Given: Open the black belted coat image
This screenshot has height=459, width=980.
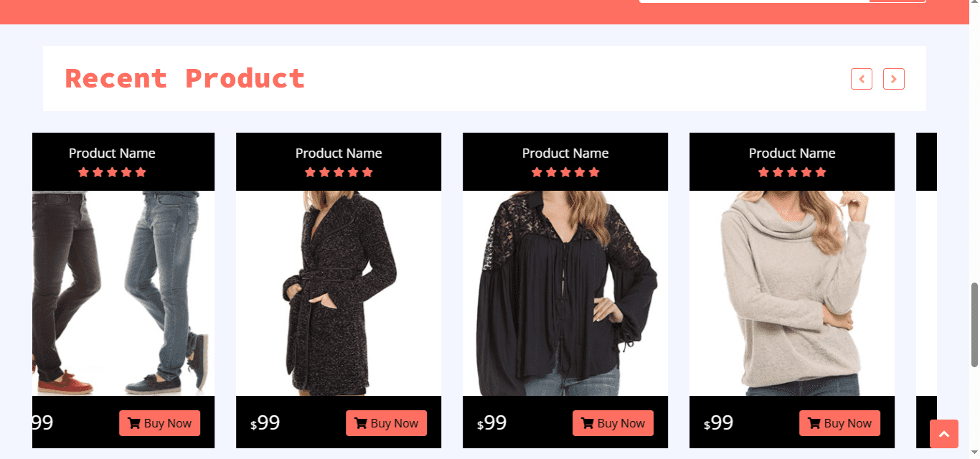Looking at the screenshot, I should (339, 293).
